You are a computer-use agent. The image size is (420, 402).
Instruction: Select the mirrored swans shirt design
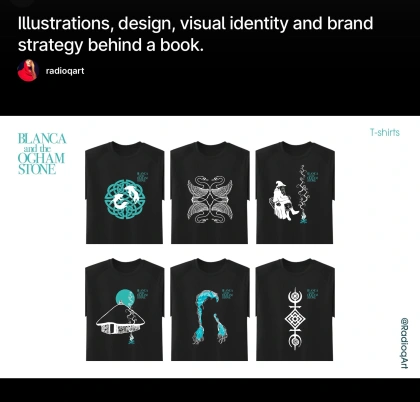210,199
